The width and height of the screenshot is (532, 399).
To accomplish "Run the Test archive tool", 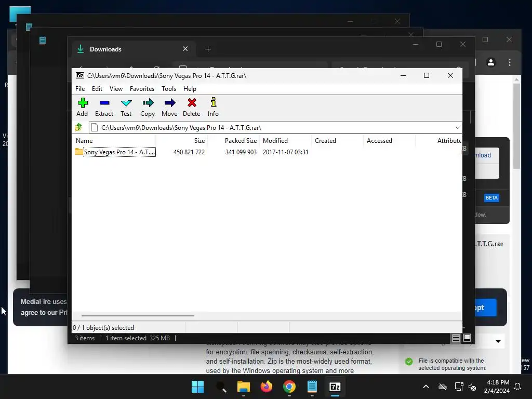I will click(x=126, y=107).
